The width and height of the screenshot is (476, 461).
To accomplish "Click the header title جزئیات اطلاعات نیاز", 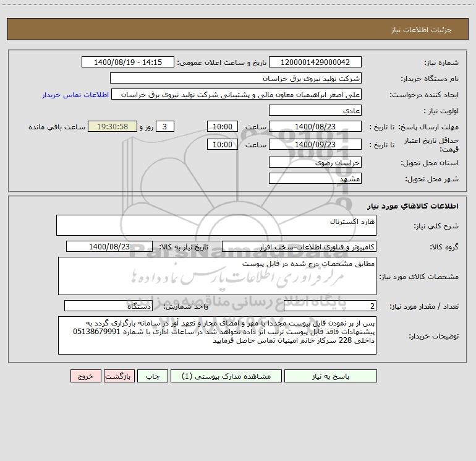I will 422,30.
